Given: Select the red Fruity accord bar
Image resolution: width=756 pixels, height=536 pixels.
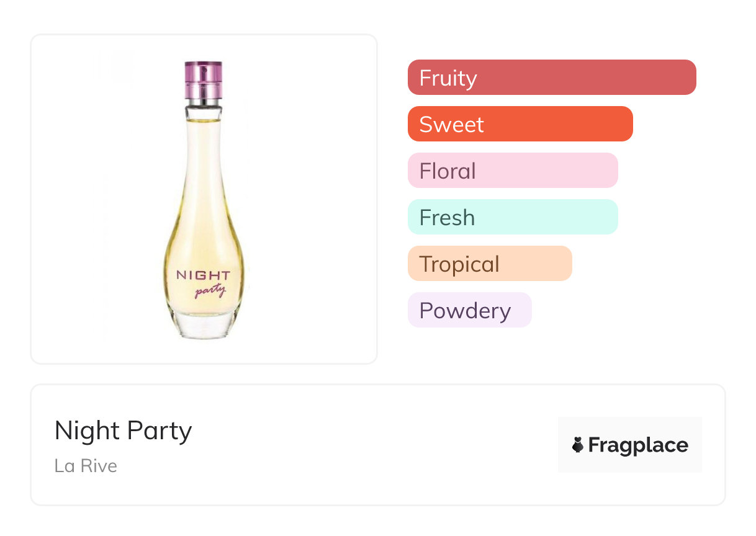Looking at the screenshot, I should [x=552, y=78].
